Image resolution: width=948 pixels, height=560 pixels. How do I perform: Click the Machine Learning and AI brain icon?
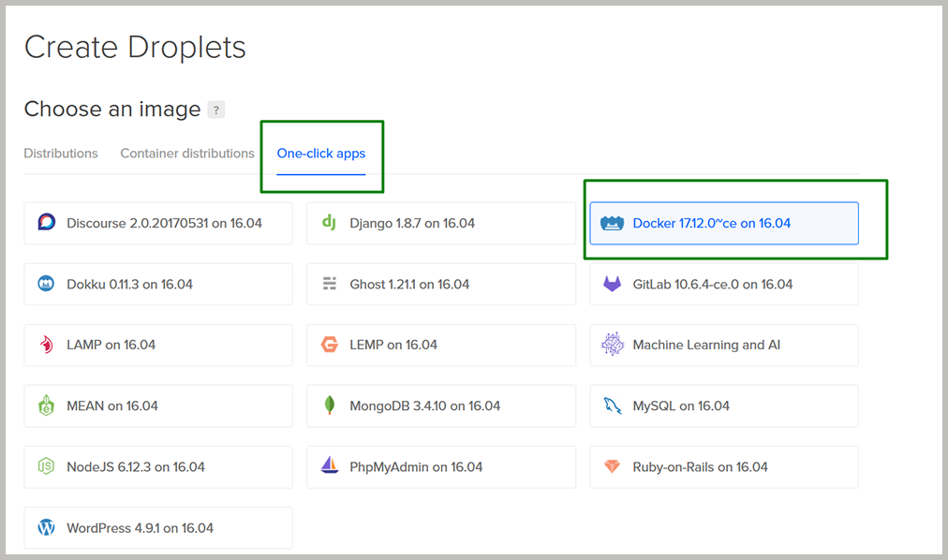[x=614, y=345]
